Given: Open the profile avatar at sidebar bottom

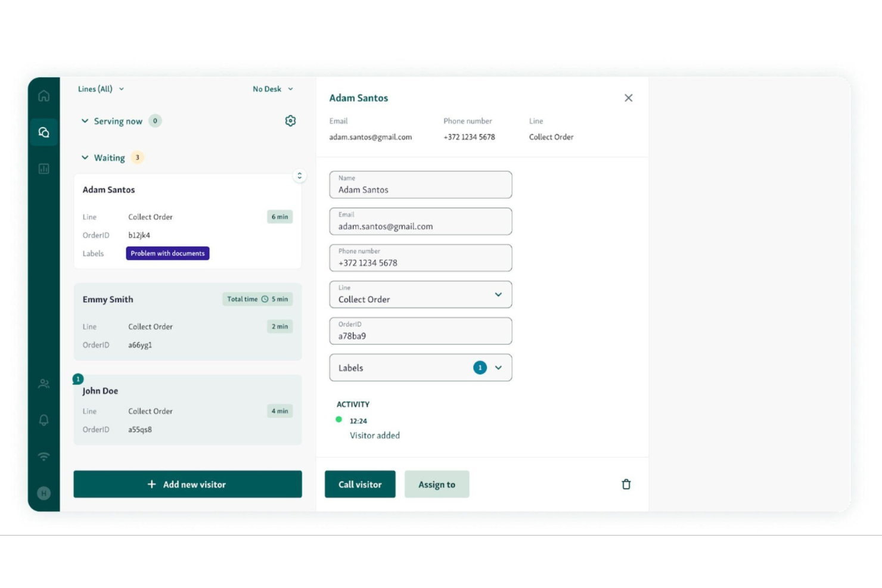Looking at the screenshot, I should click(44, 493).
